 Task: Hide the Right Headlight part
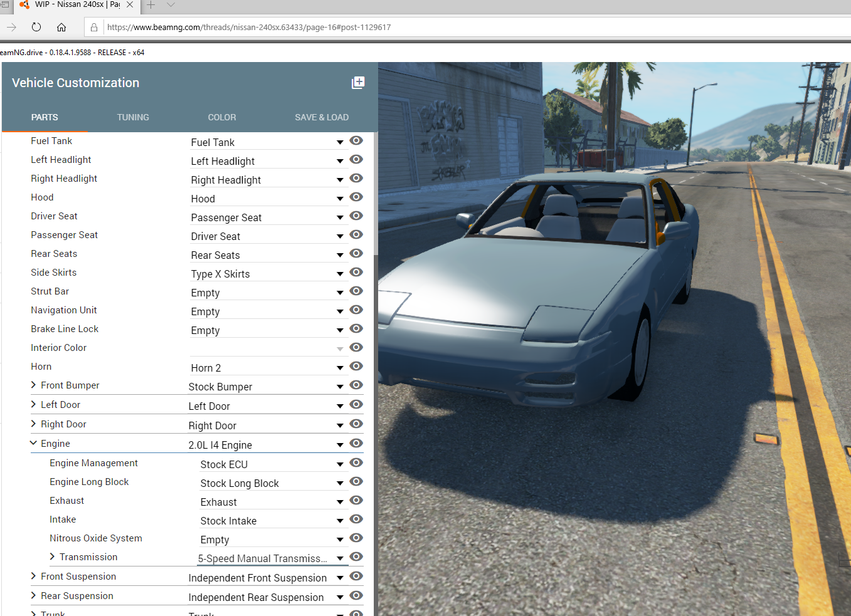356,179
